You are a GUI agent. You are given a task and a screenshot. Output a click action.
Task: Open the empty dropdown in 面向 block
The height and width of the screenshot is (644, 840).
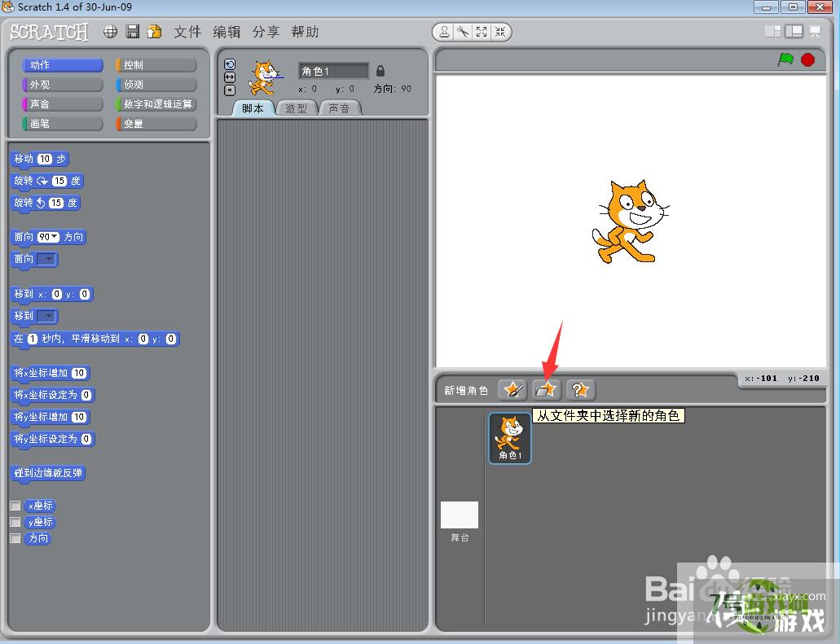click(x=48, y=260)
